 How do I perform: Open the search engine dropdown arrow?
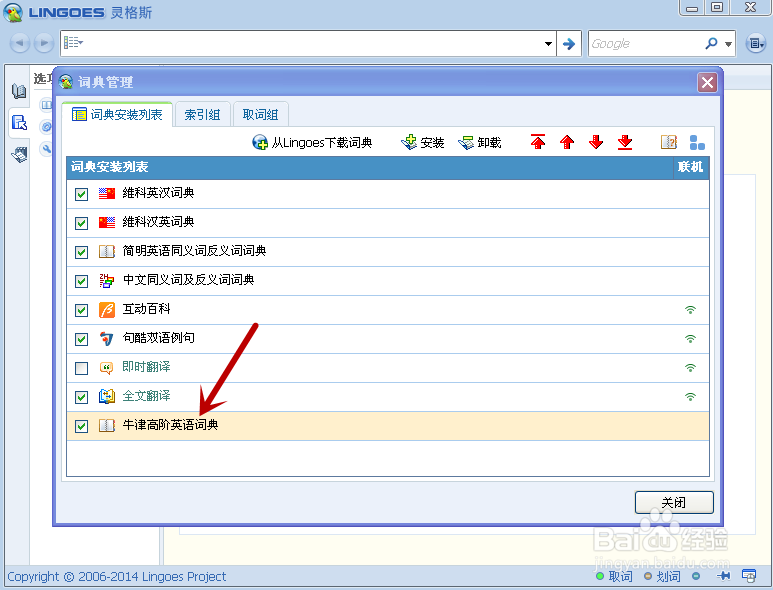point(728,44)
